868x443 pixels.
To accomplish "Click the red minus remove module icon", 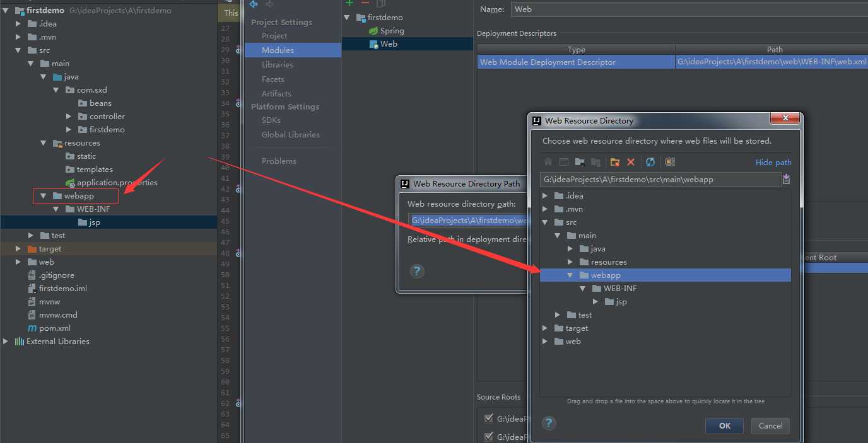I will (x=365, y=3).
